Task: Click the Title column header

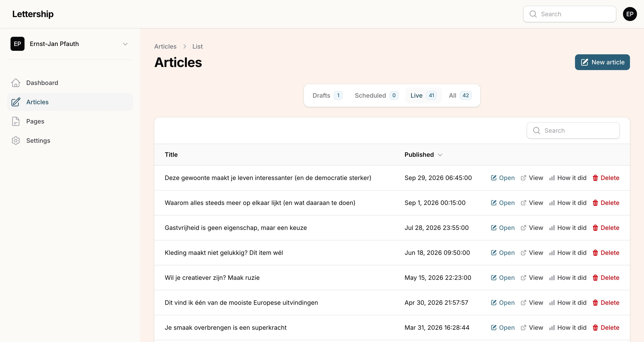Action: pos(171,155)
